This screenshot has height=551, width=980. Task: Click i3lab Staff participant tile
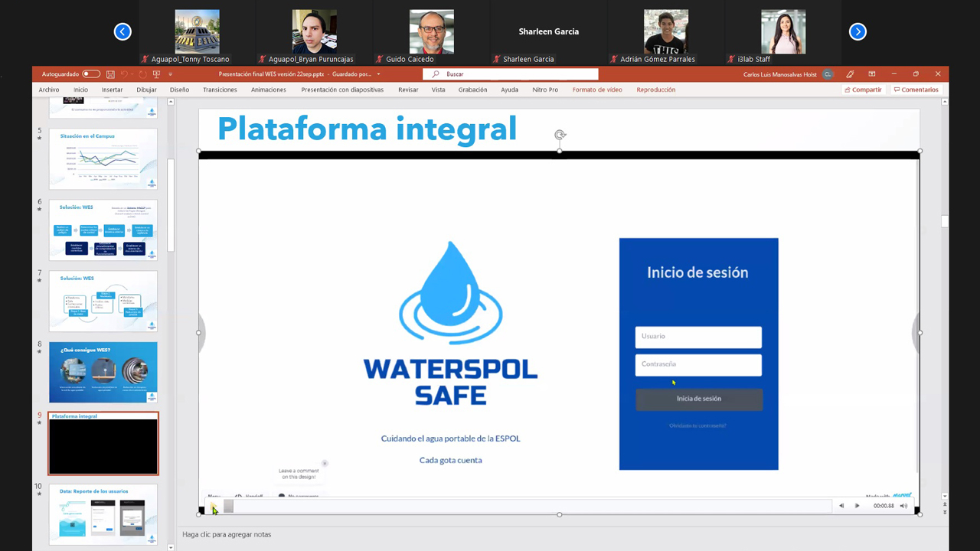782,32
